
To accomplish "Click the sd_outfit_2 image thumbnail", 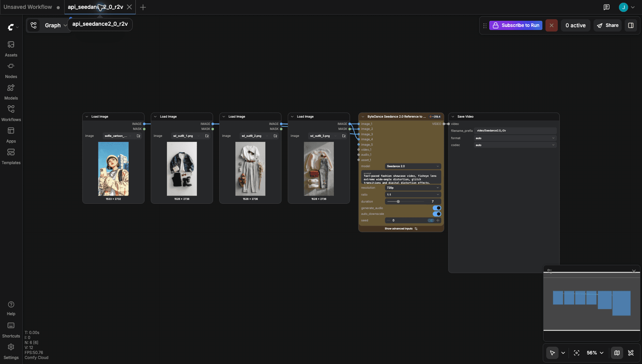I will coord(250,169).
